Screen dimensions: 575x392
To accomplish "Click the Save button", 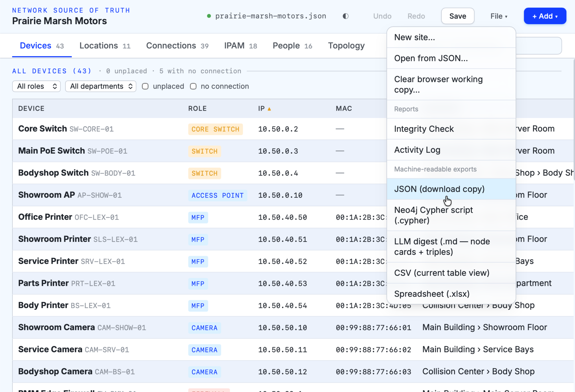I will [458, 16].
